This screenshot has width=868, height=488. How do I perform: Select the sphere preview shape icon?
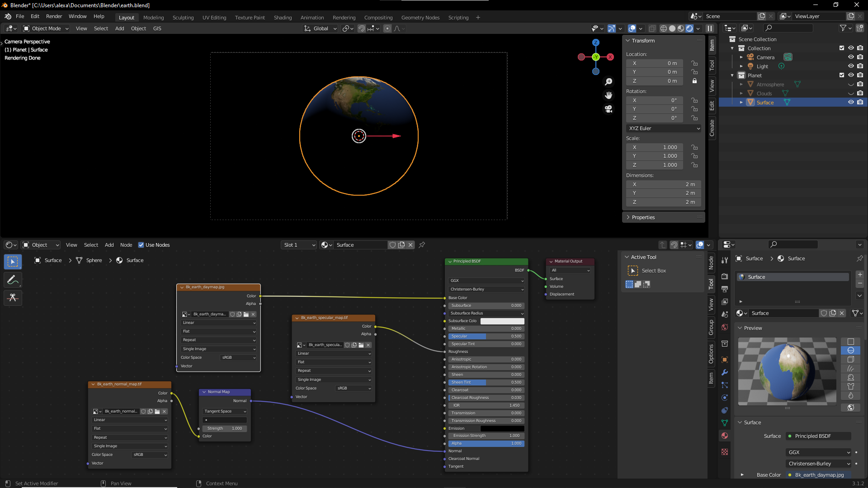[850, 351]
